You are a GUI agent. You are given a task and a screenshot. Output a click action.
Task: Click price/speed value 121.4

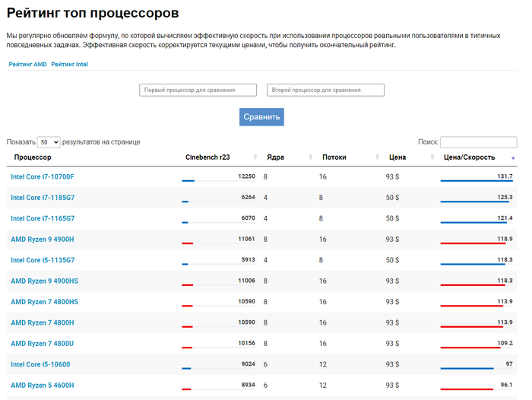(x=505, y=217)
